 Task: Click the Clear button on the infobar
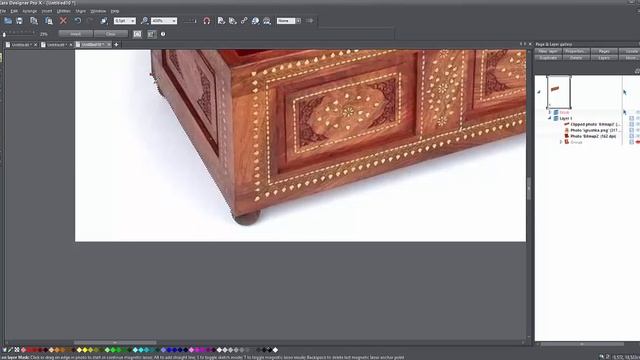pos(111,34)
